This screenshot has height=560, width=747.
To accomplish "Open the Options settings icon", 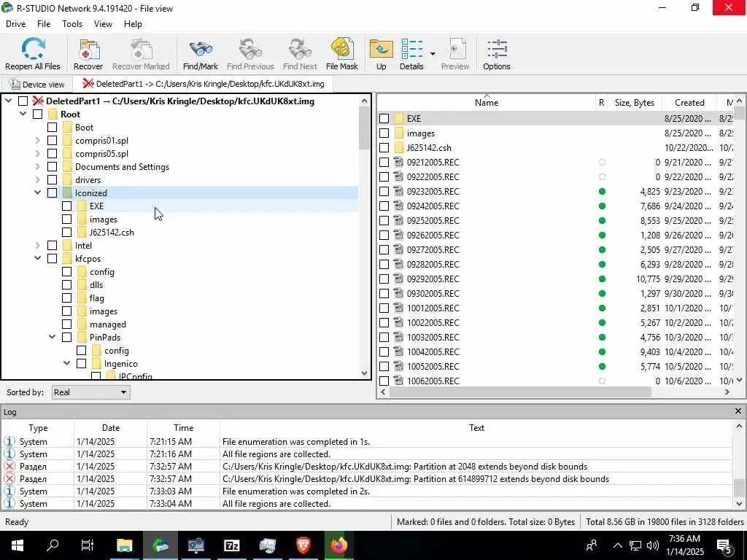I will 496,54.
